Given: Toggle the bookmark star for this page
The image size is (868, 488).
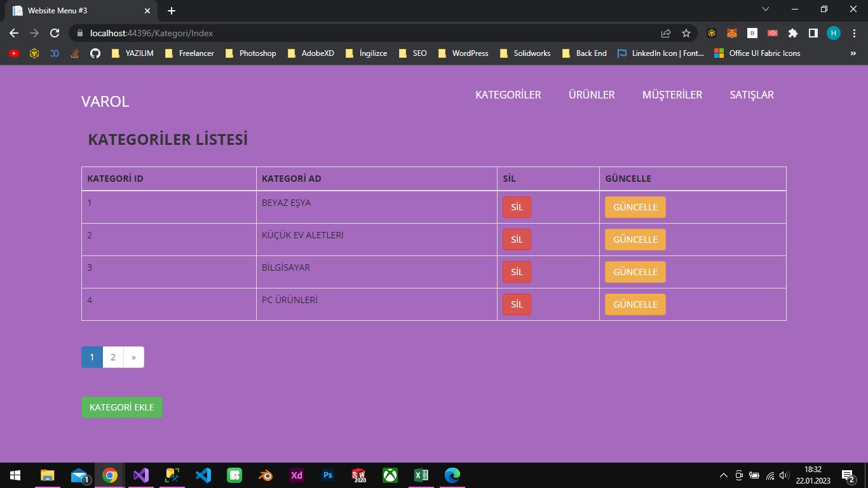Looking at the screenshot, I should pos(686,33).
